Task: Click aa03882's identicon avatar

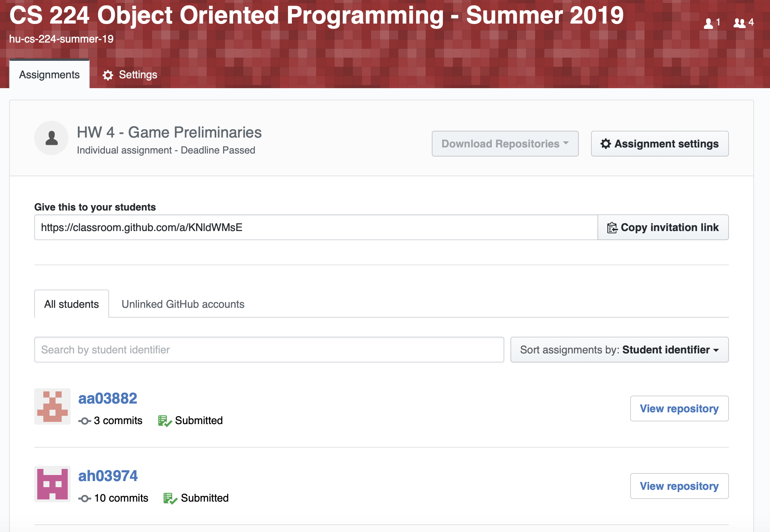Action: click(52, 407)
